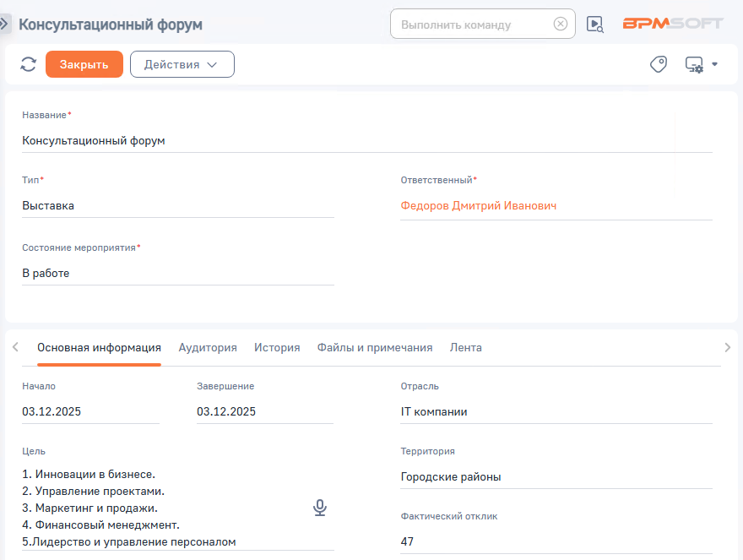This screenshot has width=743, height=560.
Task: Click the run process icon near the command box
Action: click(x=594, y=24)
